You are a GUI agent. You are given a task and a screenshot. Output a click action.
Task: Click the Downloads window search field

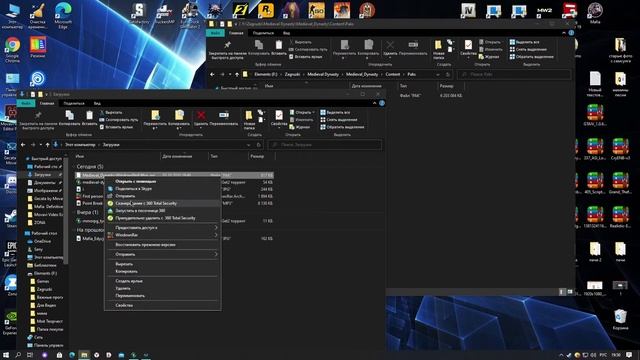tap(325, 145)
